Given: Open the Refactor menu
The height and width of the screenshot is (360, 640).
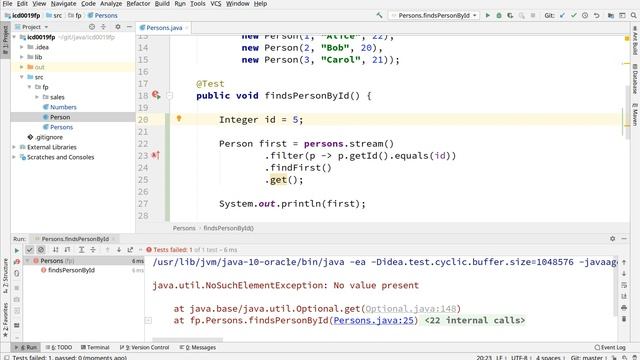Looking at the screenshot, I should 138,4.
